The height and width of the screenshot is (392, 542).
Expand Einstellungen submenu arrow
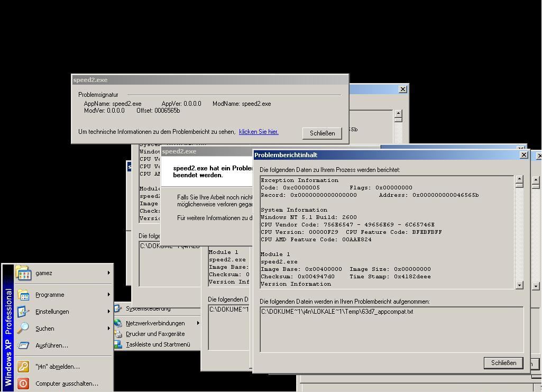click(108, 312)
